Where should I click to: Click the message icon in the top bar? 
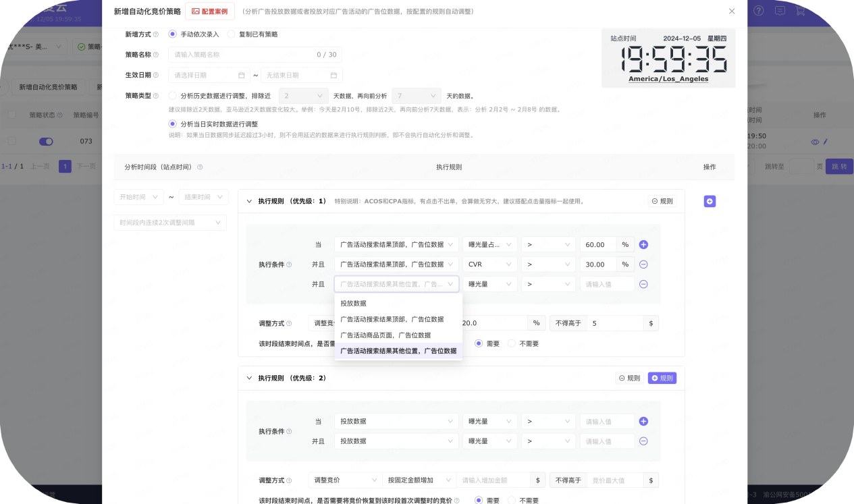point(780,11)
